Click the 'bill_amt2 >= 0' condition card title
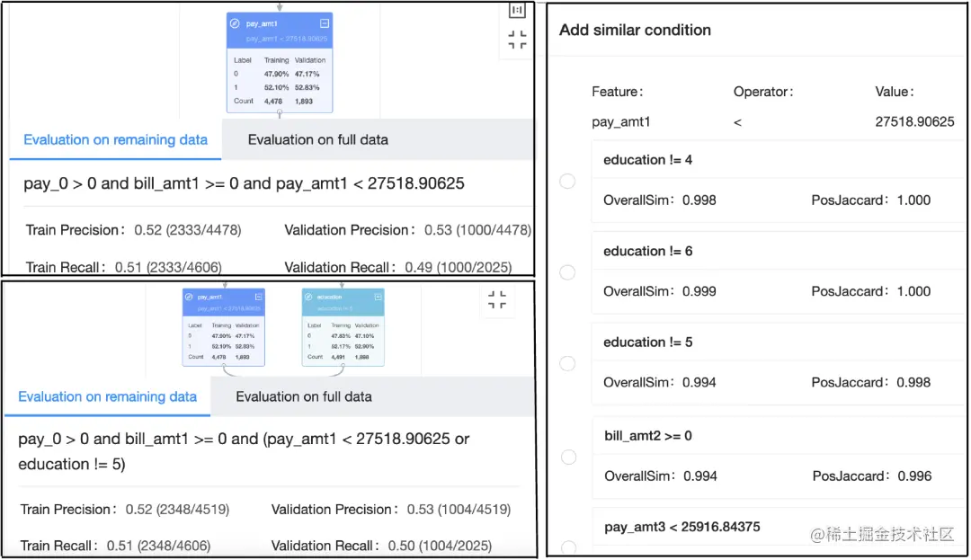 (x=648, y=436)
